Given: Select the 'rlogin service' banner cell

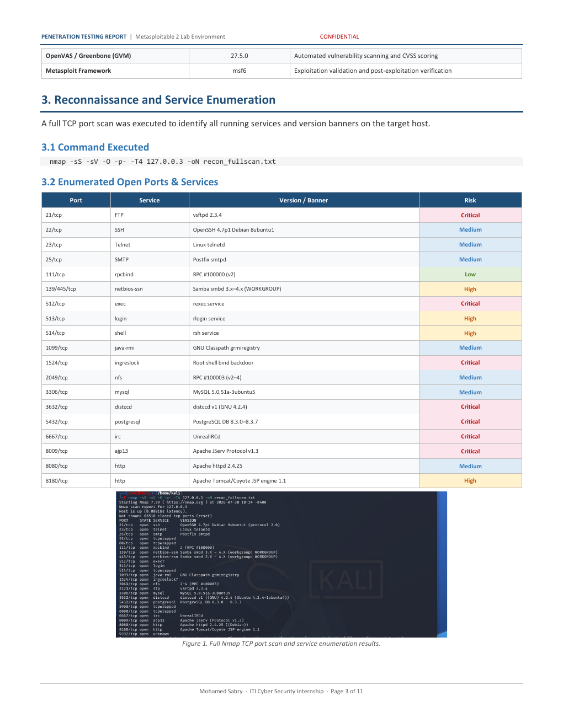Looking at the screenshot, I should tap(304, 319).
